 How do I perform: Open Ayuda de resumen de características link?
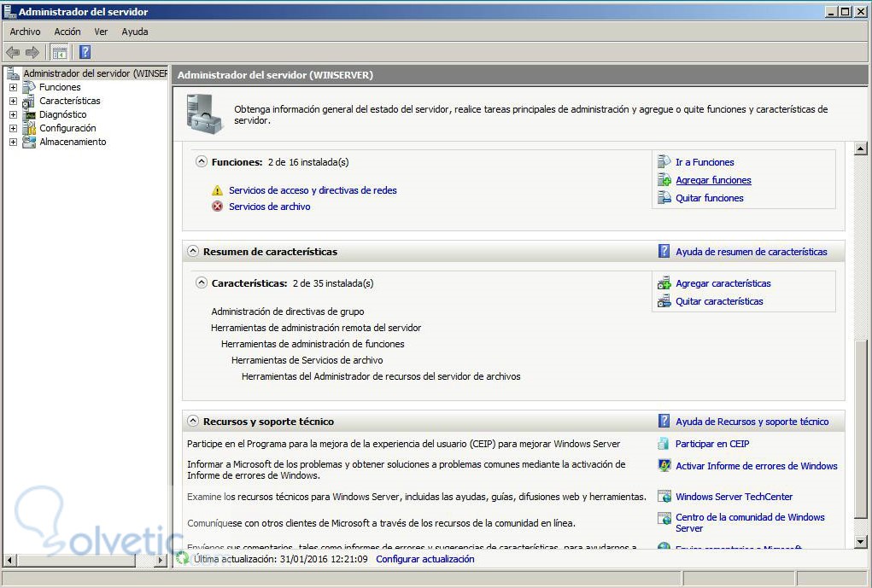pos(752,252)
